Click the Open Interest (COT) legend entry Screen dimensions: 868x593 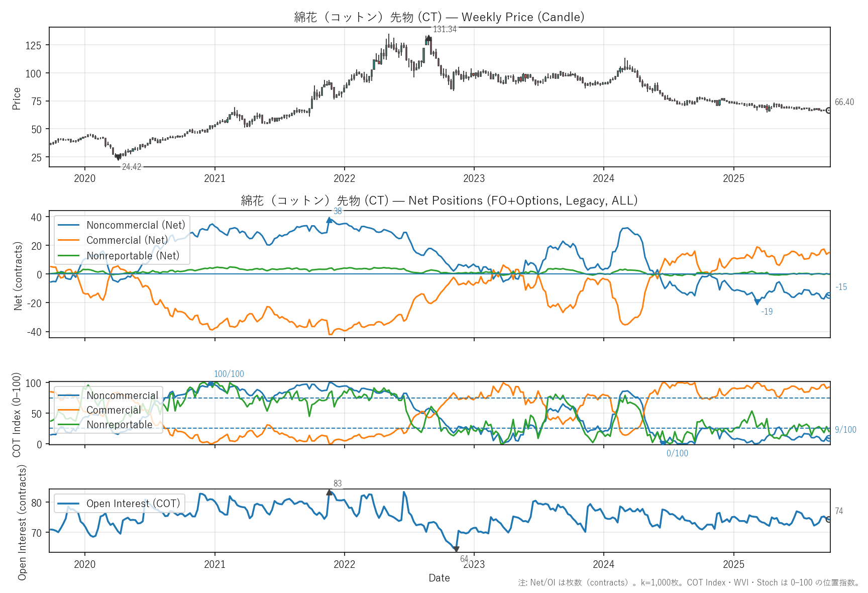point(133,504)
